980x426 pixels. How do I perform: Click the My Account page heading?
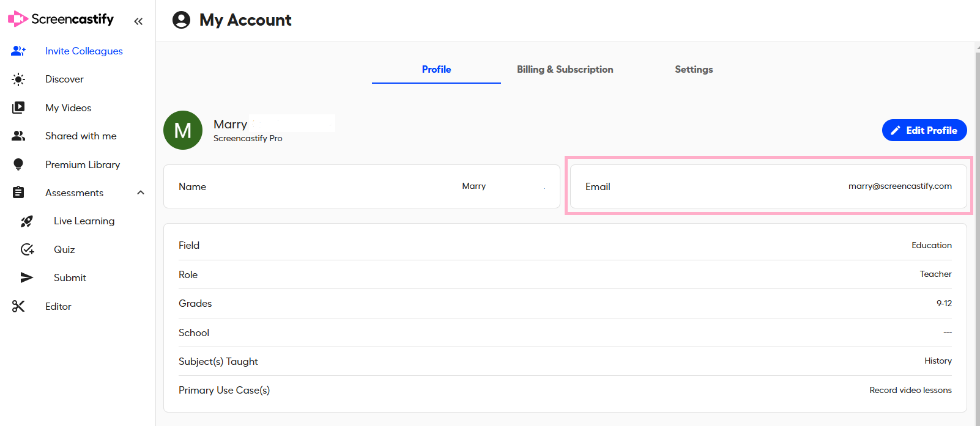click(245, 20)
